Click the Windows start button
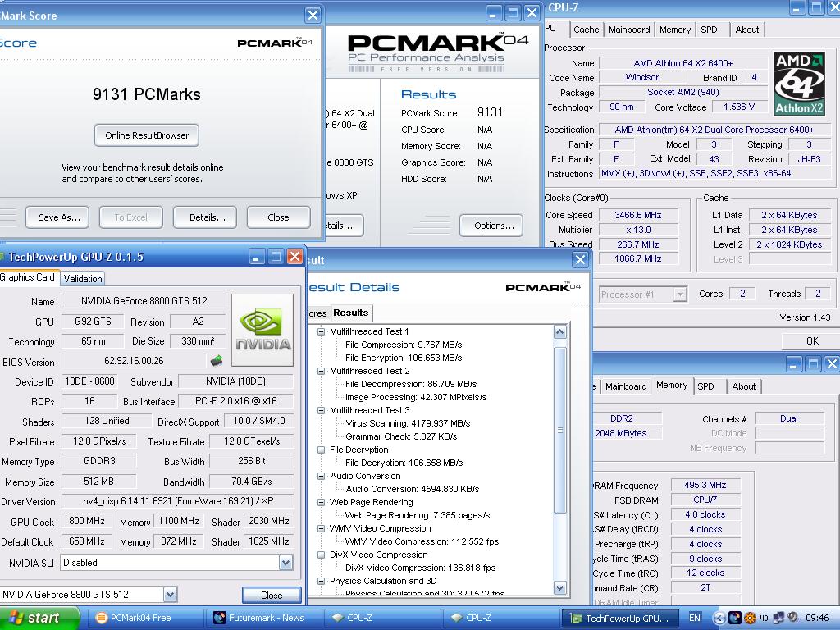 [39, 618]
